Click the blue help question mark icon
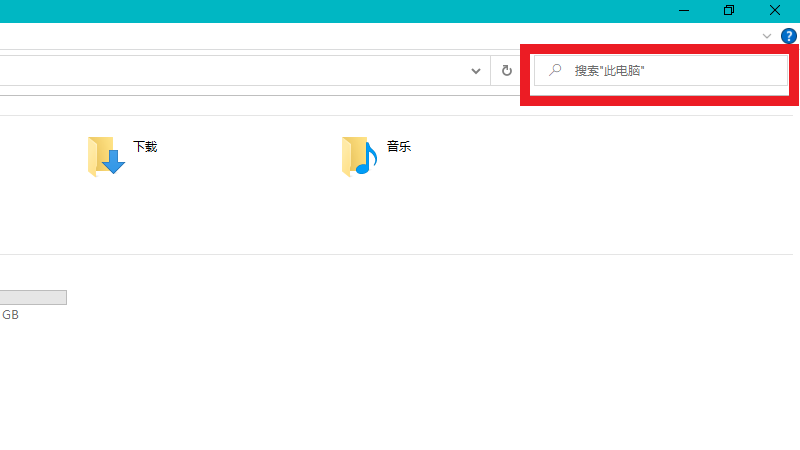800x450 pixels. click(x=788, y=36)
